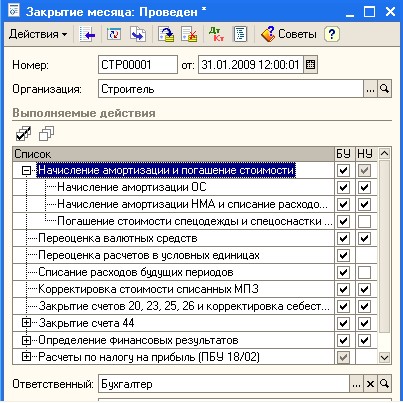Click the window title document icon
Viewport: 403px width, 403px height.
point(14,11)
